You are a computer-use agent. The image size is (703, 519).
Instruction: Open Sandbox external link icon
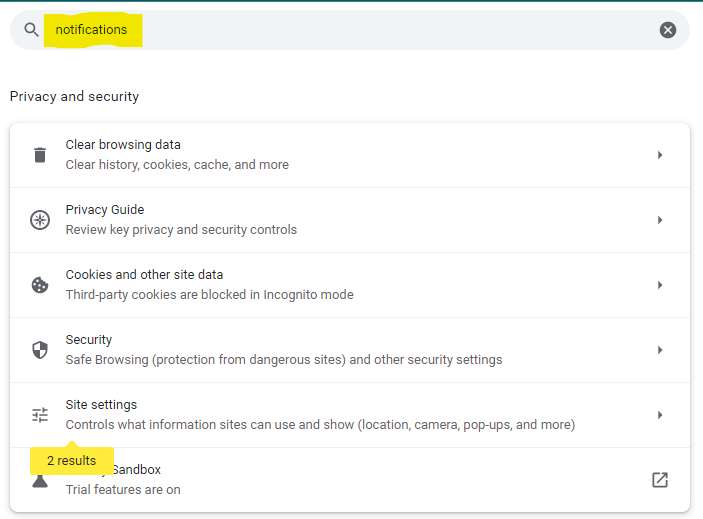tap(660, 480)
